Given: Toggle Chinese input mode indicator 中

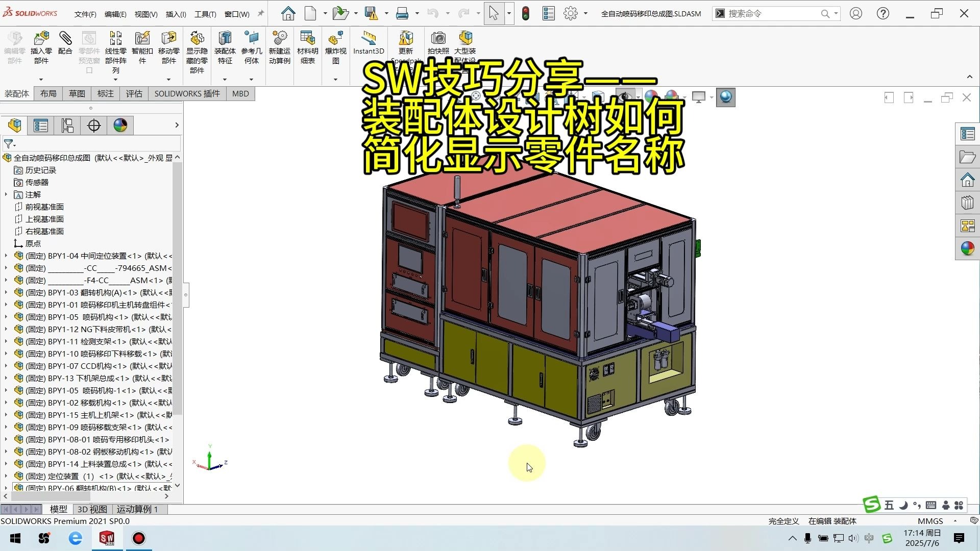Looking at the screenshot, I should click(x=869, y=538).
